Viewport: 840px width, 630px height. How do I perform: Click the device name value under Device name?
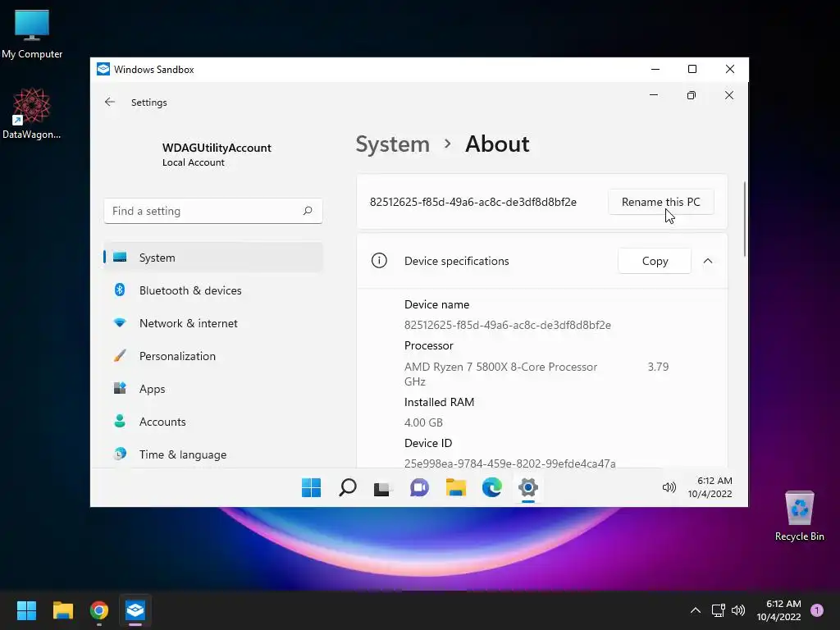(507, 325)
